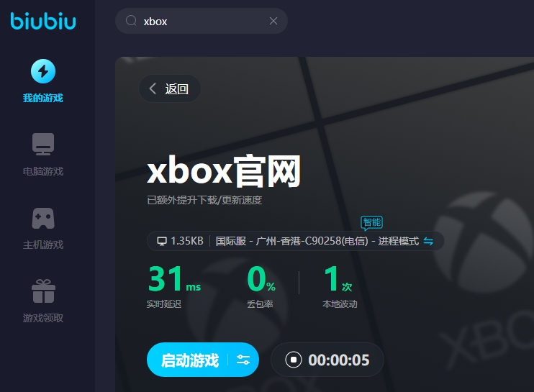This screenshot has height=392, width=534.
Task: Open 电脑游戏 monitor icon
Action: click(43, 144)
